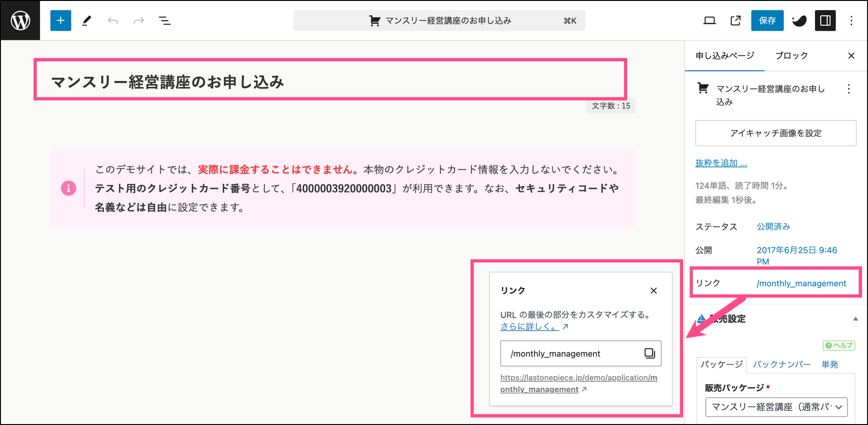The width and height of the screenshot is (868, 425).
Task: Open the block inserter plus button
Action: click(x=60, y=20)
